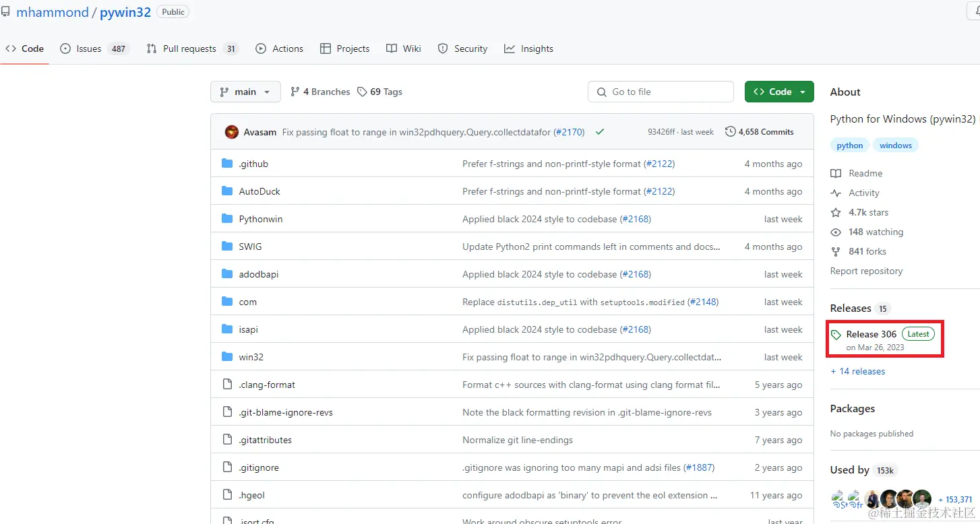The image size is (980, 524).
Task: Click the .git-blame-ignore-revs file icon
Action: 227,412
